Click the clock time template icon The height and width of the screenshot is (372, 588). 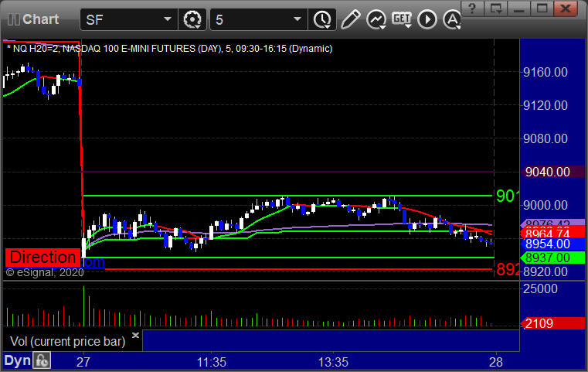tap(321, 19)
